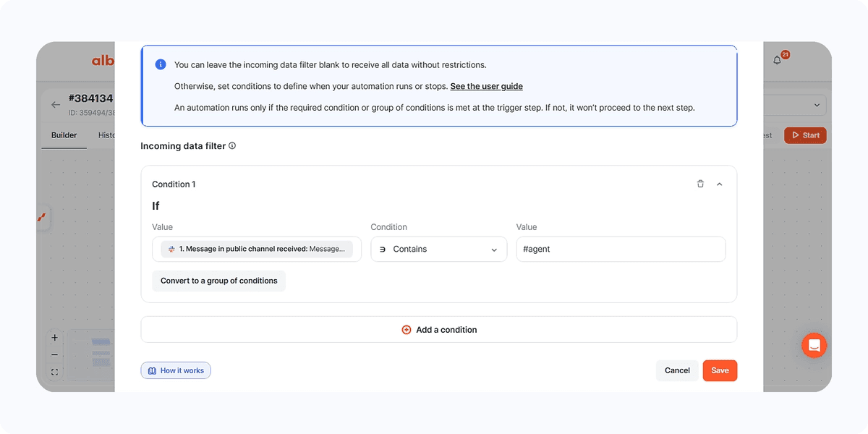This screenshot has width=868, height=434.
Task: Switch to the Builder tab
Action: coord(64,135)
